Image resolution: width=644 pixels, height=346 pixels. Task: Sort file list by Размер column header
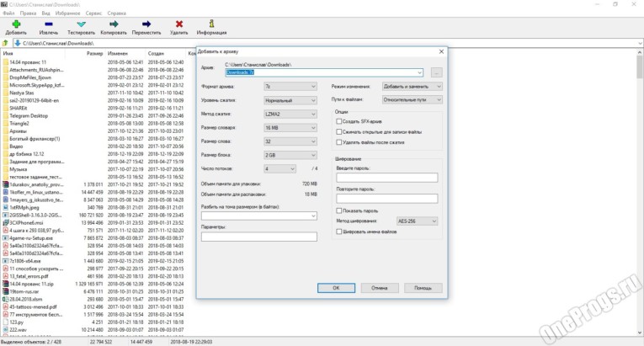(x=95, y=53)
